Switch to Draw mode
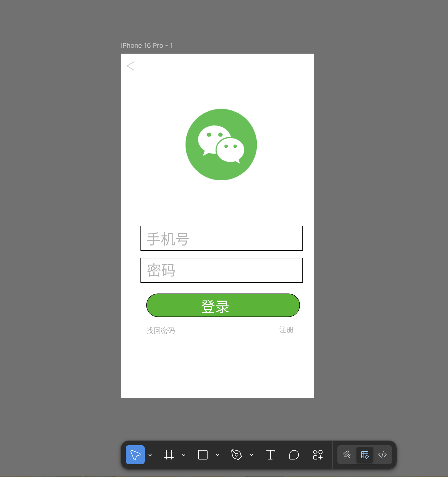The image size is (448, 477). point(347,455)
